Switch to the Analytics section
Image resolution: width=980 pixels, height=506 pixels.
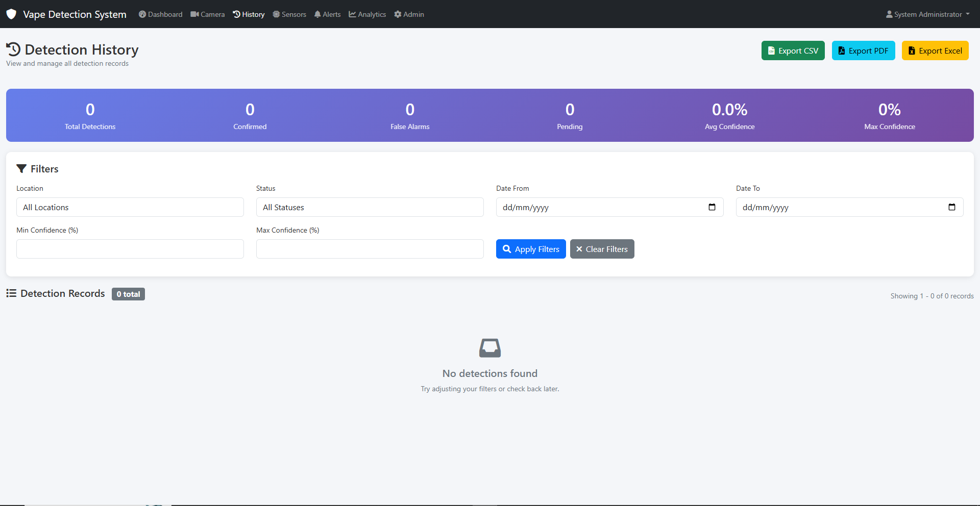(x=367, y=14)
